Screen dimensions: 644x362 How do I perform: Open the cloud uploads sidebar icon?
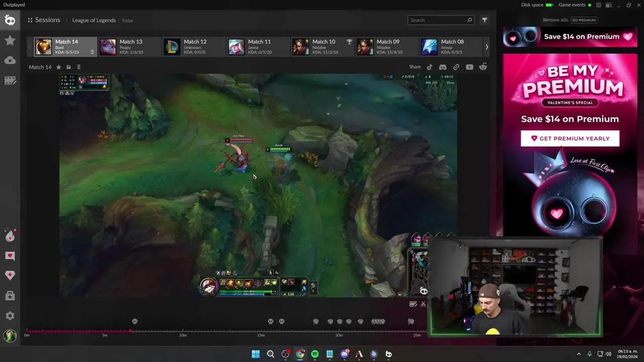point(10,60)
